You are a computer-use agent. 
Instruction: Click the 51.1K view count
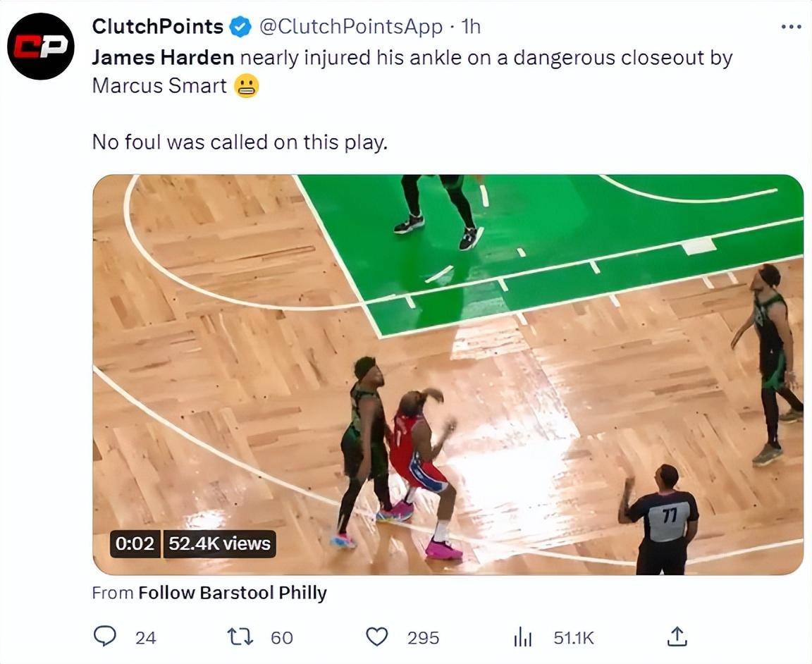point(574,638)
